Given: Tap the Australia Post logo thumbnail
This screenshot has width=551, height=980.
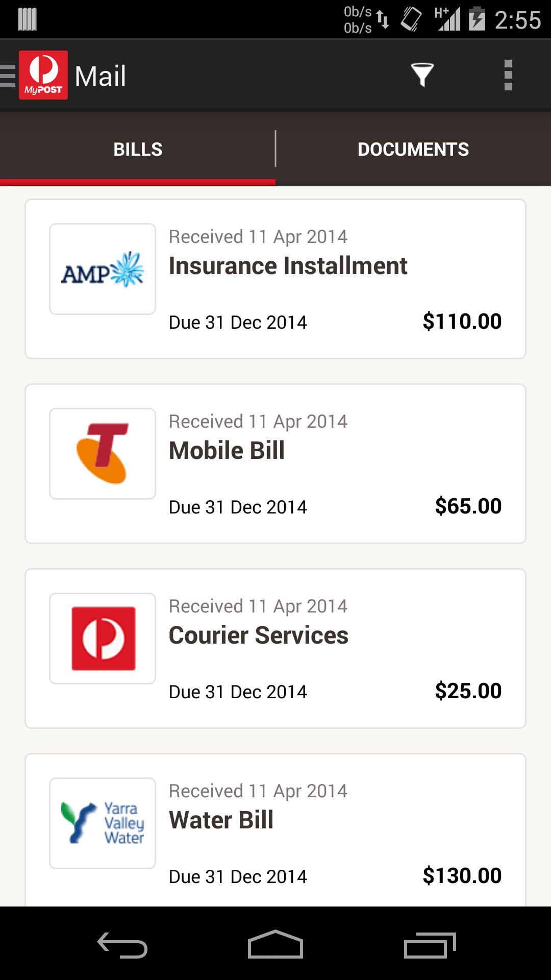Looking at the screenshot, I should coord(103,639).
